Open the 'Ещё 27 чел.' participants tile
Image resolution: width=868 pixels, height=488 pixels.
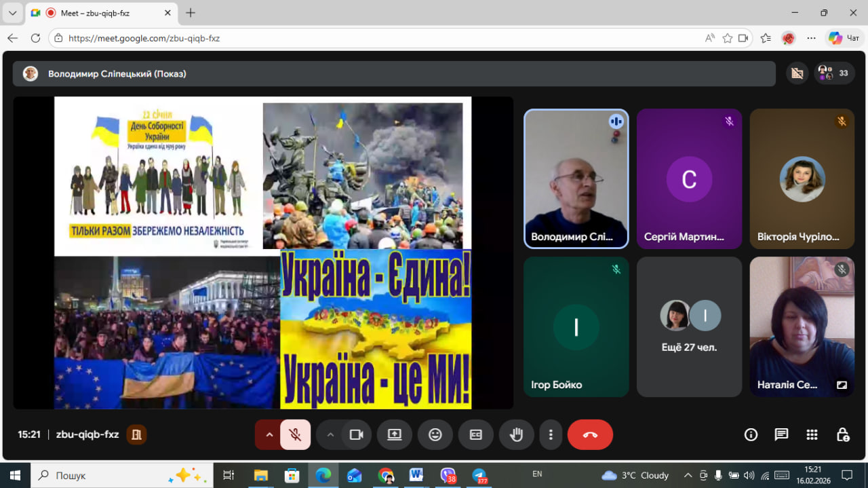pyautogui.click(x=689, y=326)
